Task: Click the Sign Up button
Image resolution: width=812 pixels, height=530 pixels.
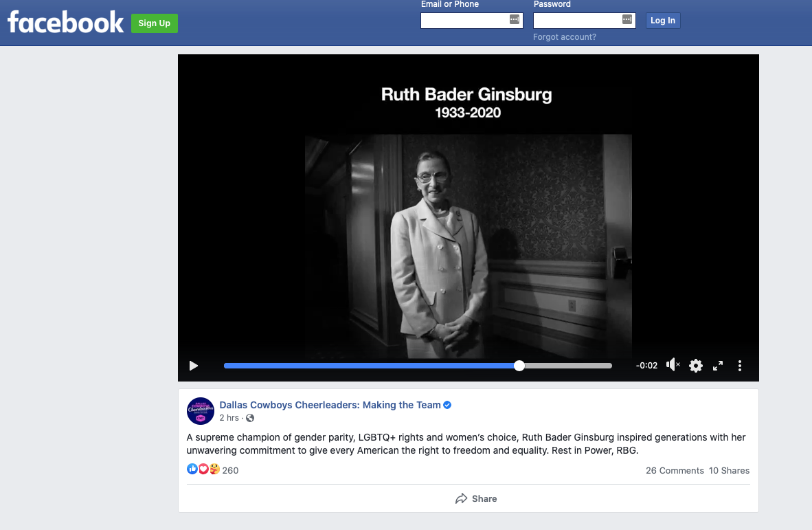Action: click(155, 23)
